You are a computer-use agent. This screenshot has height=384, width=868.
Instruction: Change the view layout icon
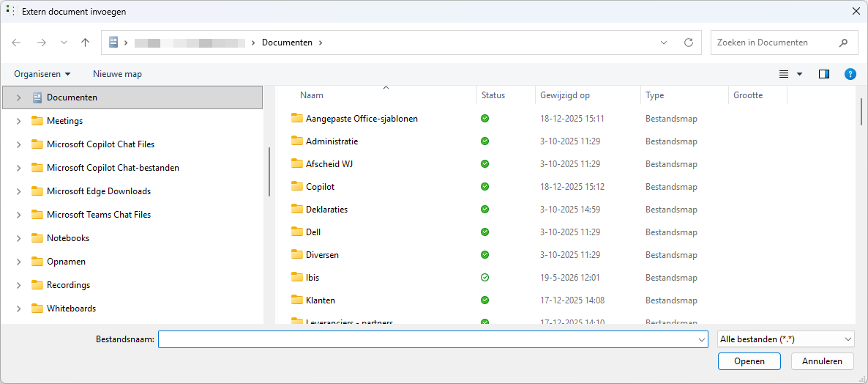pos(784,74)
